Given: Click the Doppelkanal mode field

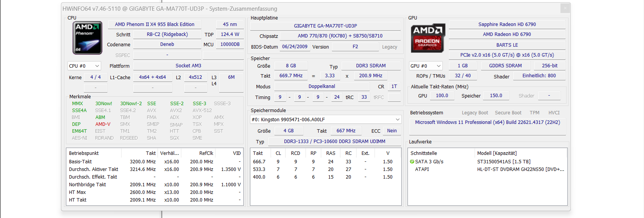Looking at the screenshot, I should pos(322,86).
